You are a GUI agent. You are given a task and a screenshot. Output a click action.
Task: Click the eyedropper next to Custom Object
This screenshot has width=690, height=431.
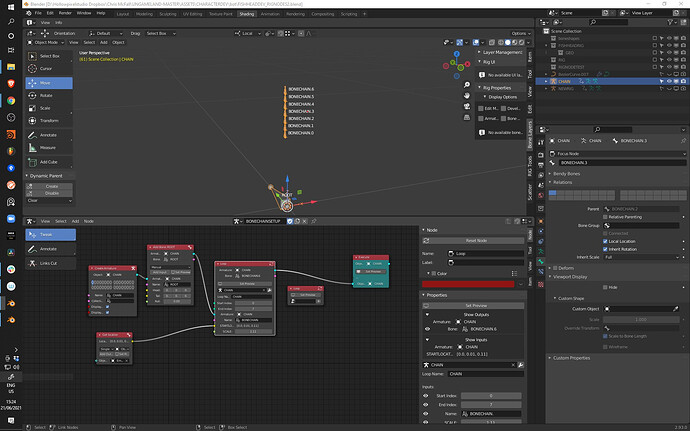pyautogui.click(x=675, y=309)
